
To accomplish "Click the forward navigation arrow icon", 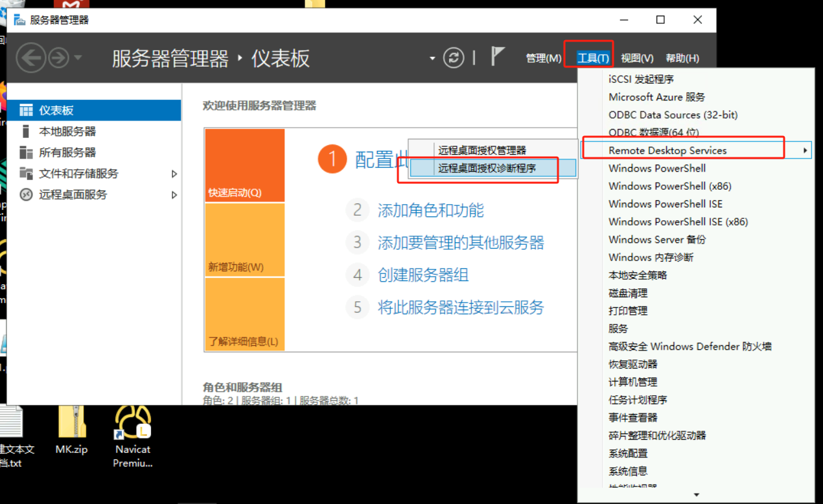I will [x=59, y=58].
